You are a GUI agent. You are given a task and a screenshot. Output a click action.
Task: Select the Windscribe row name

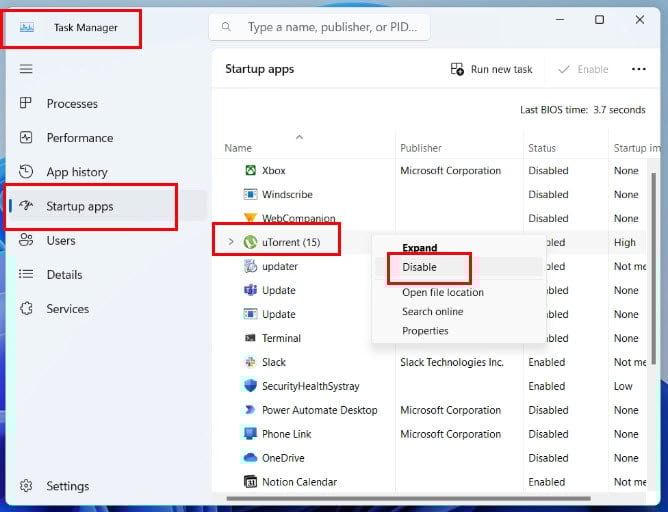click(x=287, y=194)
